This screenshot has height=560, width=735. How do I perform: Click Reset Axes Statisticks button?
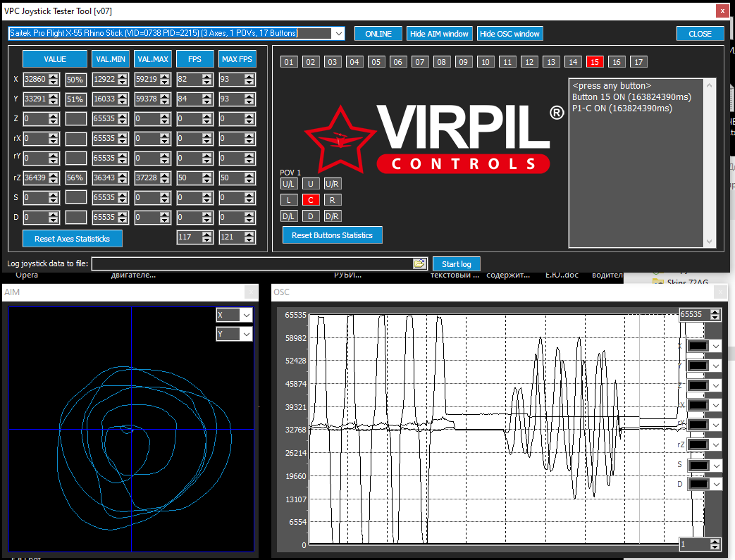tap(72, 239)
